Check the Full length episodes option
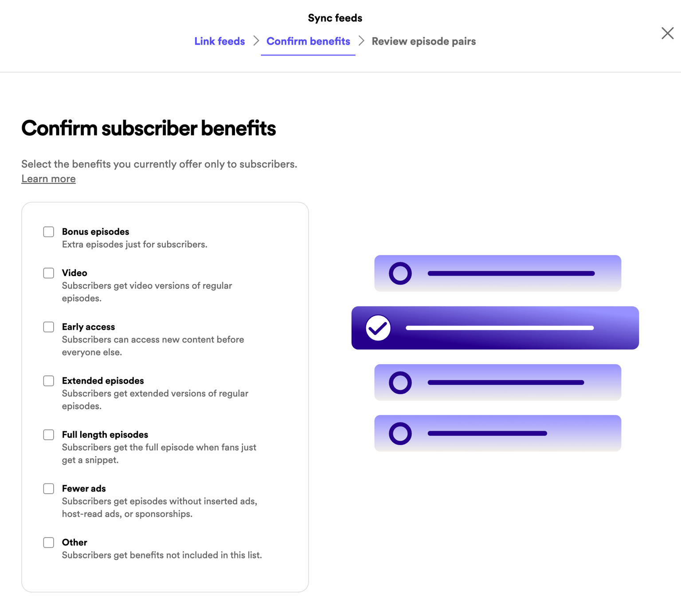This screenshot has height=616, width=681. (x=49, y=435)
